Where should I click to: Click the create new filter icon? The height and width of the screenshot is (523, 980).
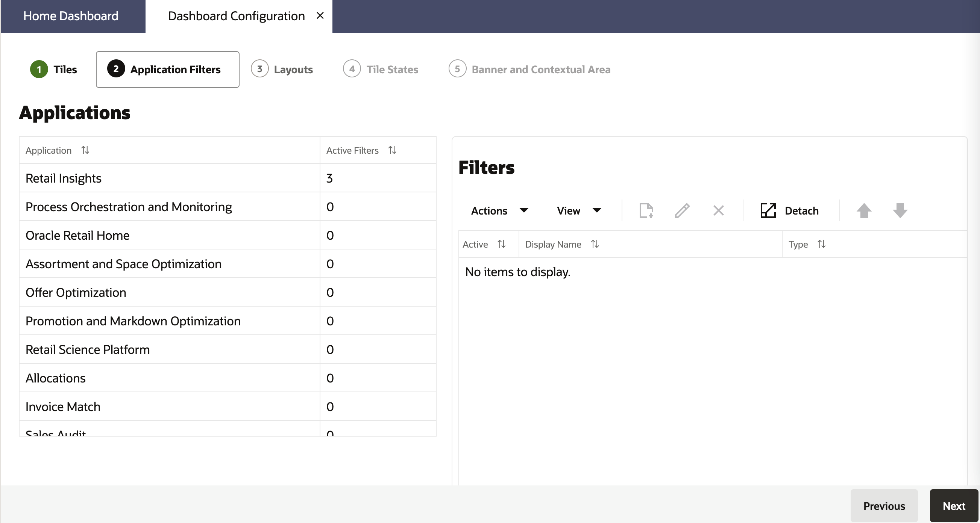(x=646, y=210)
